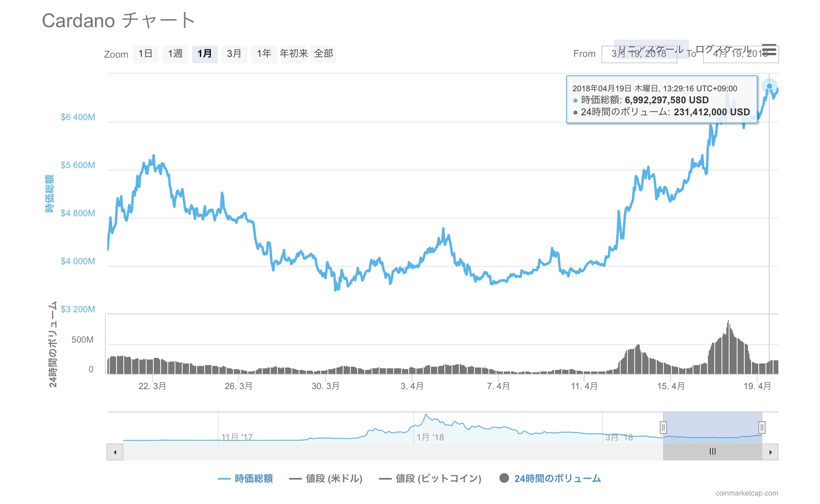
Task: Choose 年初来 zoom option
Action: (x=294, y=54)
